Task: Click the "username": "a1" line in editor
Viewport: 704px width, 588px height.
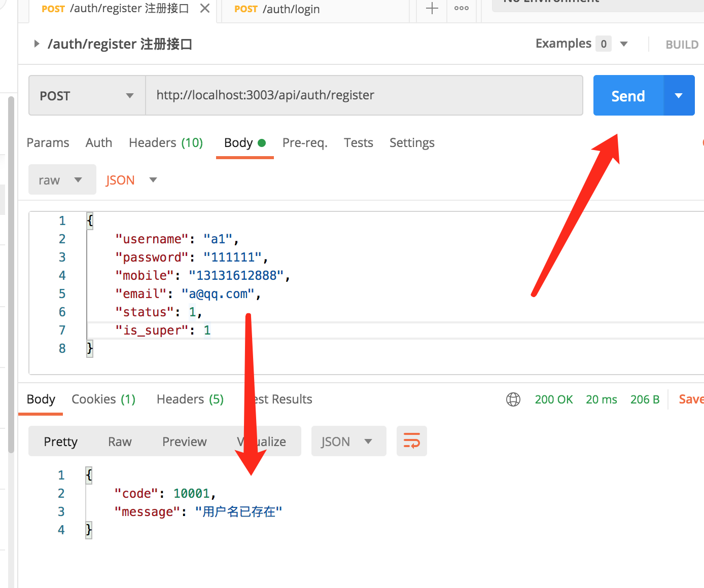Action: click(177, 239)
